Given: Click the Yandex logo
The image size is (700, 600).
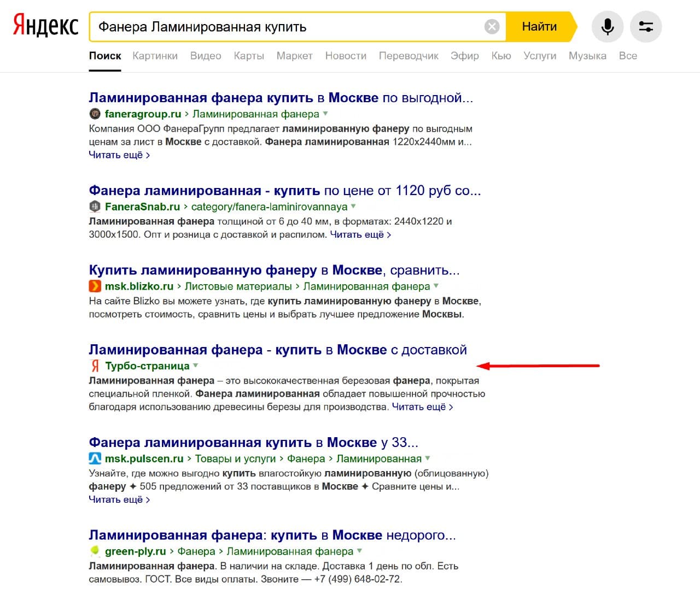Looking at the screenshot, I should tap(46, 26).
